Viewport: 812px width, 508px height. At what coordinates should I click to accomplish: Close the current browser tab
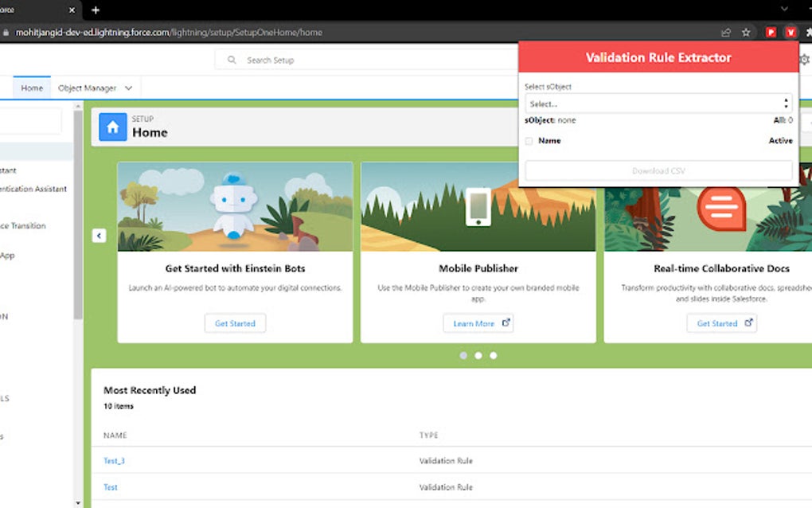point(72,10)
